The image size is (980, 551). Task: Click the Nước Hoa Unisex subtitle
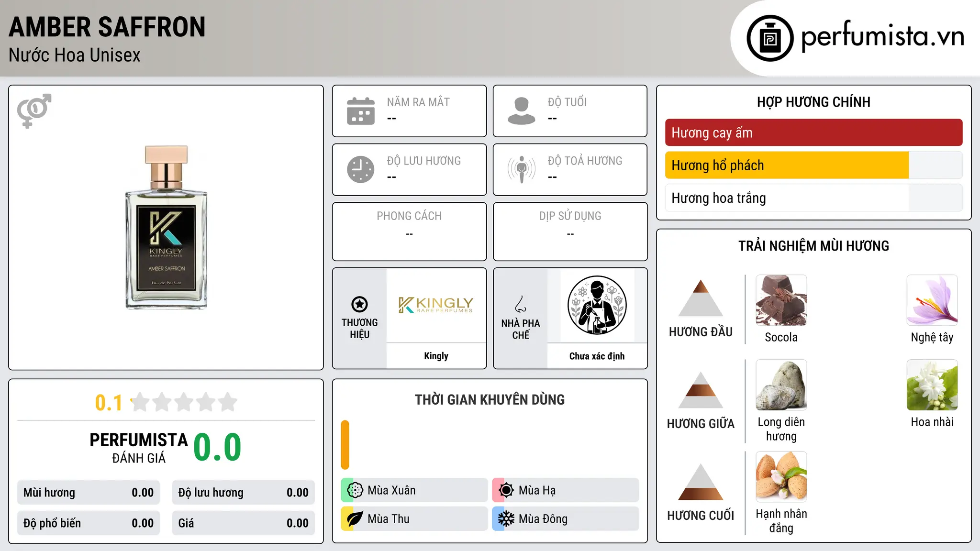coord(75,55)
